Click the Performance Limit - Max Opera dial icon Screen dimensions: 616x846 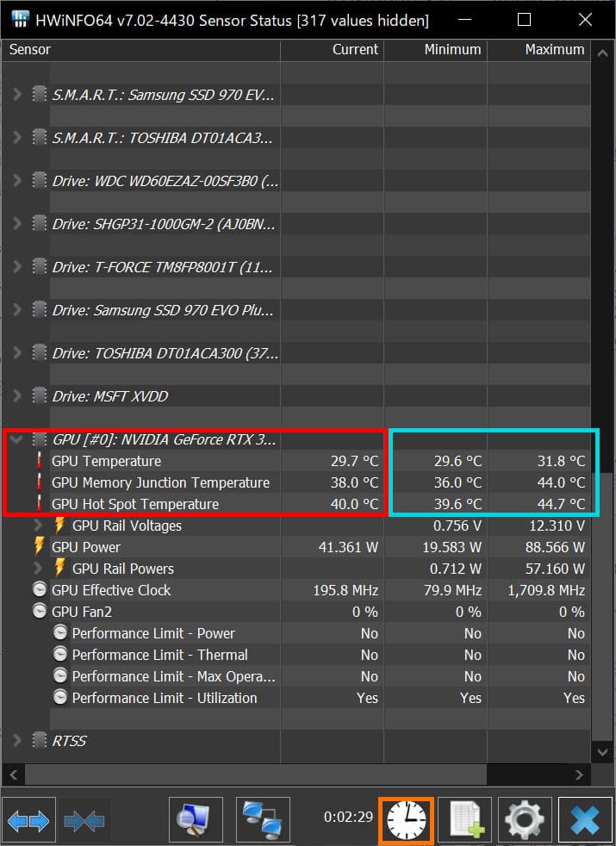(60, 676)
